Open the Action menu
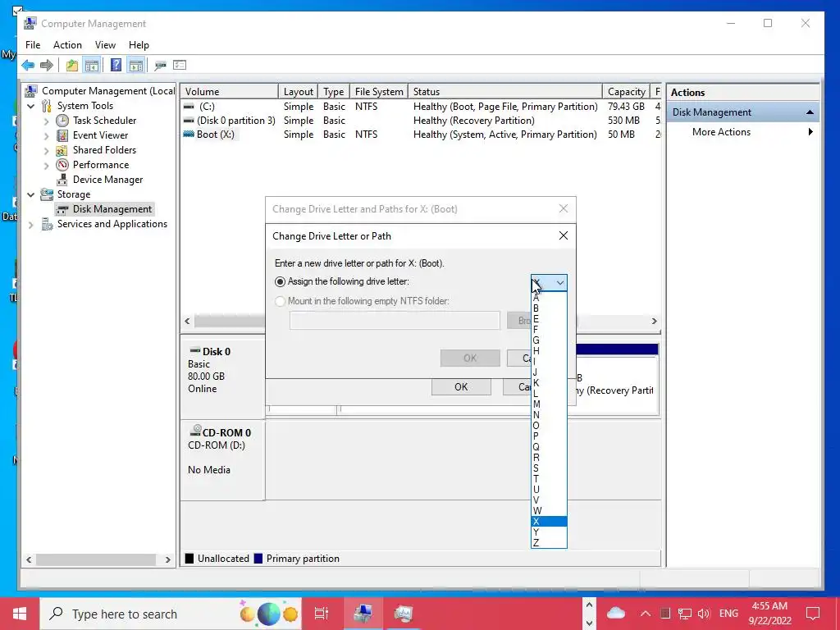Viewport: 840px width, 630px height. click(67, 45)
